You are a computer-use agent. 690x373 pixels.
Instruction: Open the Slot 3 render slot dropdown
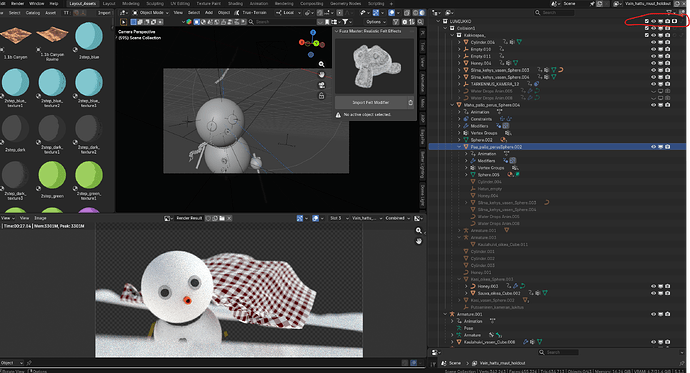338,218
